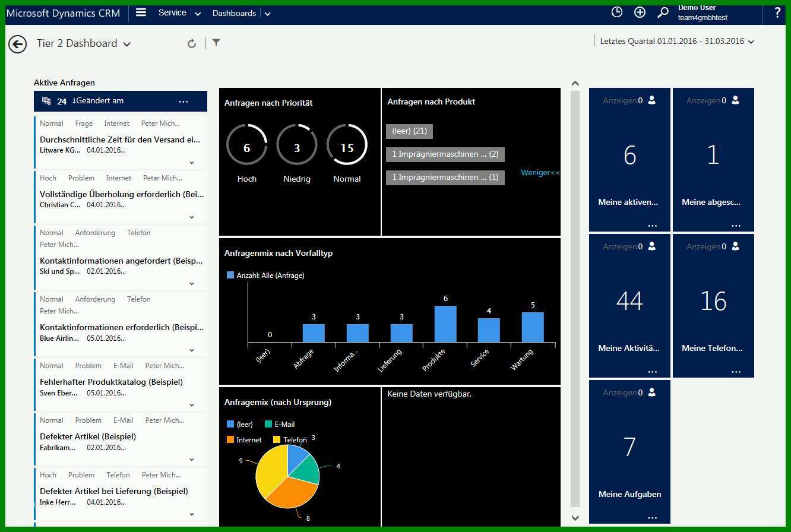Click the charts vertical scrollbar track
This screenshot has width=791, height=532.
[575, 300]
